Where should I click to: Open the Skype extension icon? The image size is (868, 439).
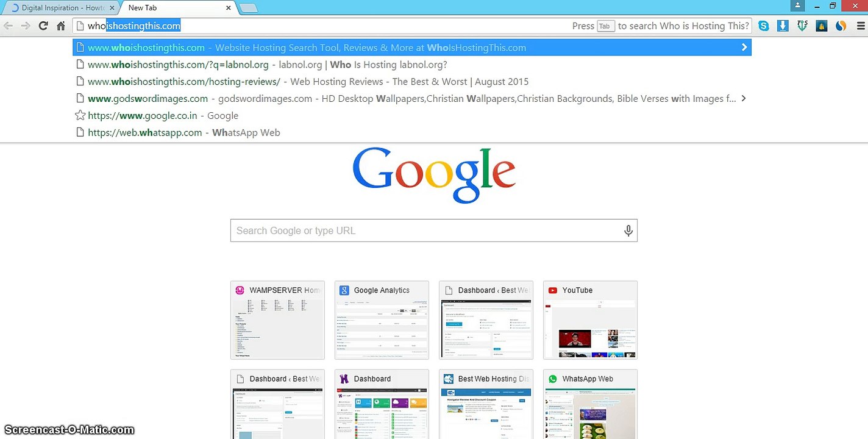click(x=763, y=26)
